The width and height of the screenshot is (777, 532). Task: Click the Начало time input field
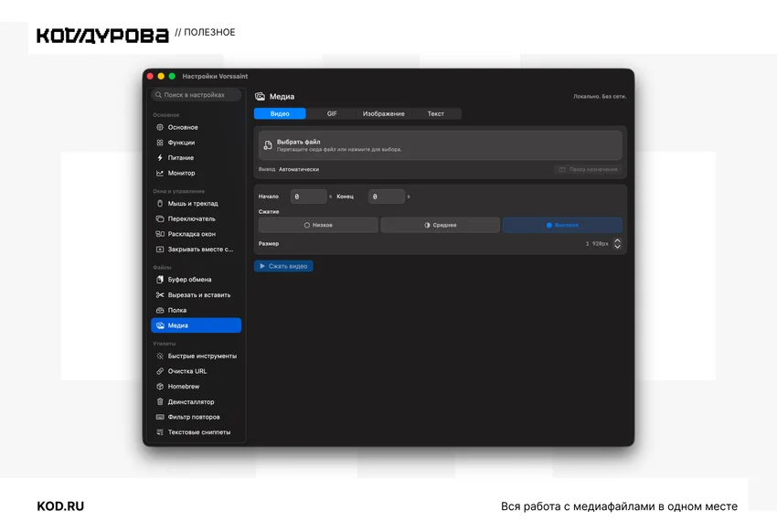[308, 197]
